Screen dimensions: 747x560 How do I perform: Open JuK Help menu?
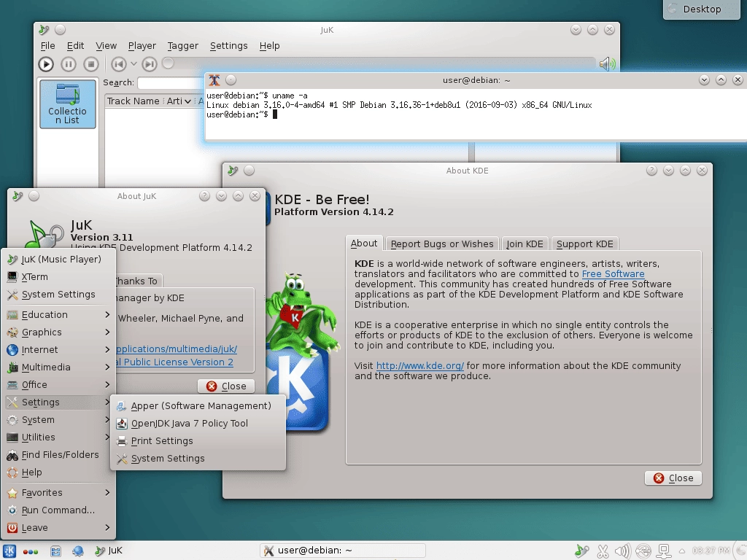[270, 46]
